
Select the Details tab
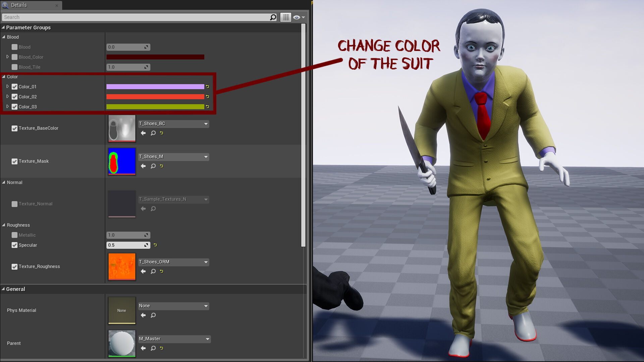tap(18, 5)
